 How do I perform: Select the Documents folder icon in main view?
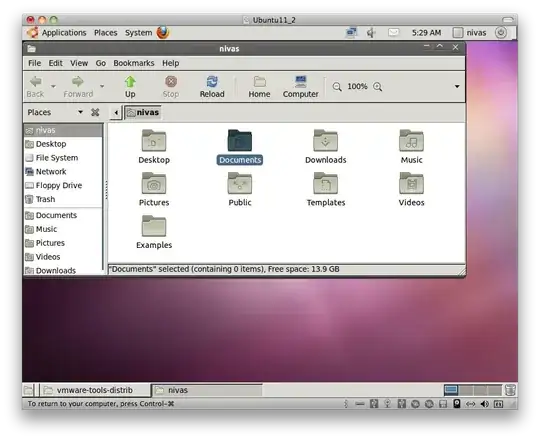tap(240, 140)
